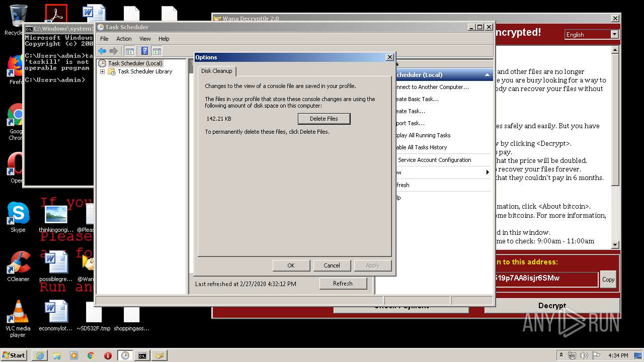The height and width of the screenshot is (362, 644).
Task: Click the 142.21 KB disk space value
Action: click(x=219, y=119)
